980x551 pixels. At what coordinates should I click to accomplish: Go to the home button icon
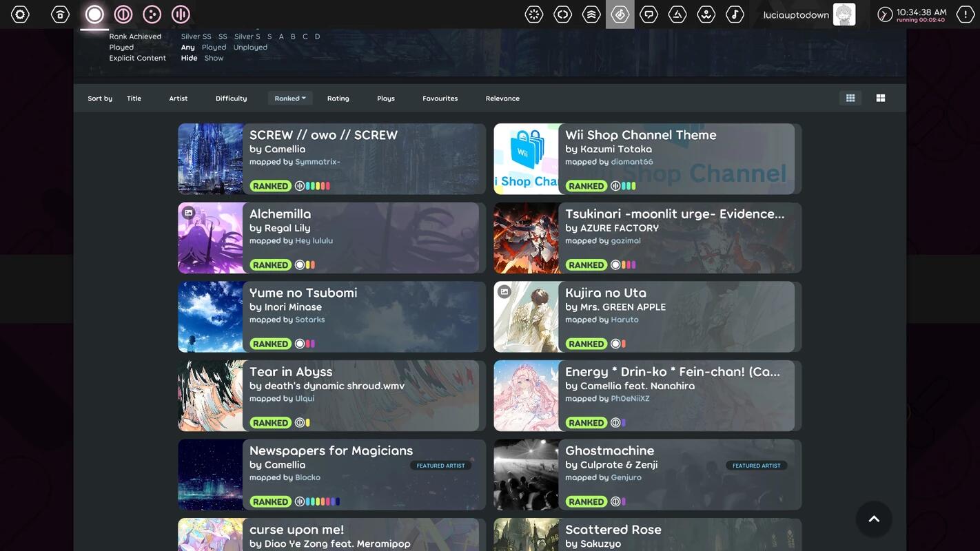tap(61, 14)
